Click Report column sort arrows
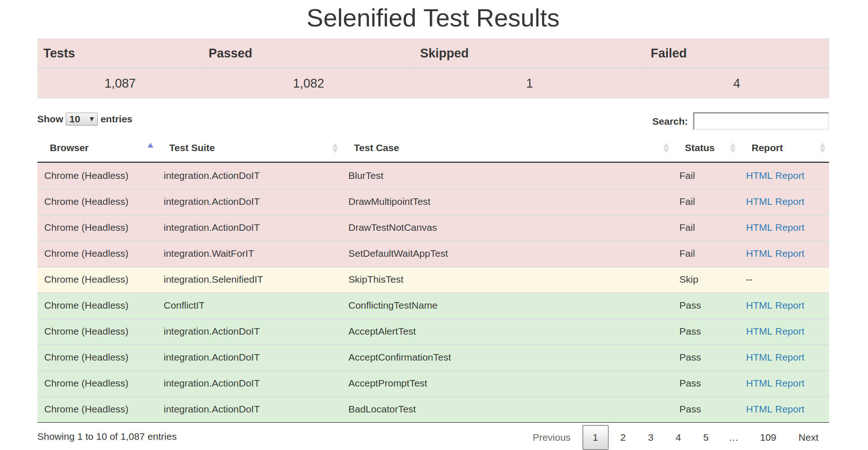 [822, 148]
